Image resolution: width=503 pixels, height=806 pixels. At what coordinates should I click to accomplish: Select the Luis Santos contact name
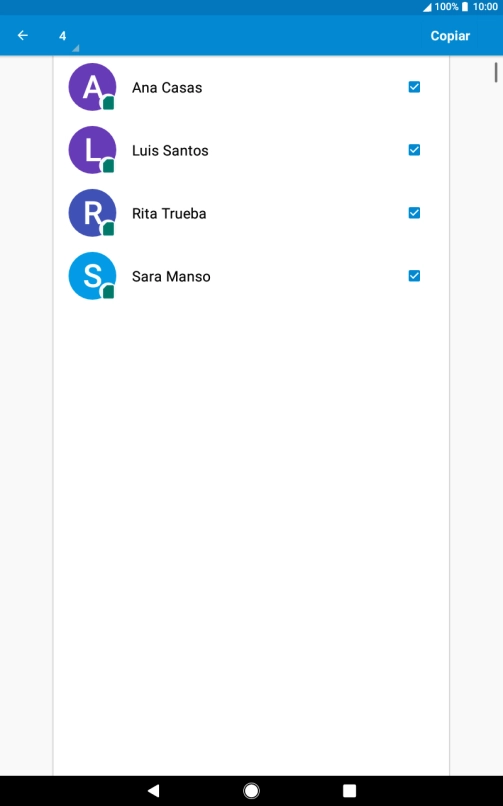point(170,151)
